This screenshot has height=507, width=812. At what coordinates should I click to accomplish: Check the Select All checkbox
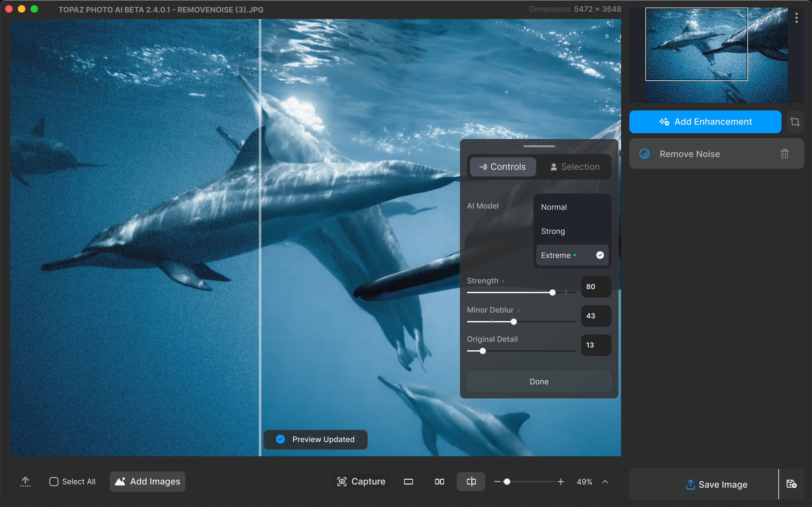point(54,482)
